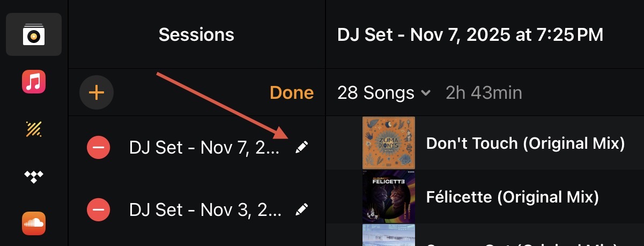Choose the Don't Touch (Original Mix) track title
This screenshot has height=246, width=644.
click(525, 143)
